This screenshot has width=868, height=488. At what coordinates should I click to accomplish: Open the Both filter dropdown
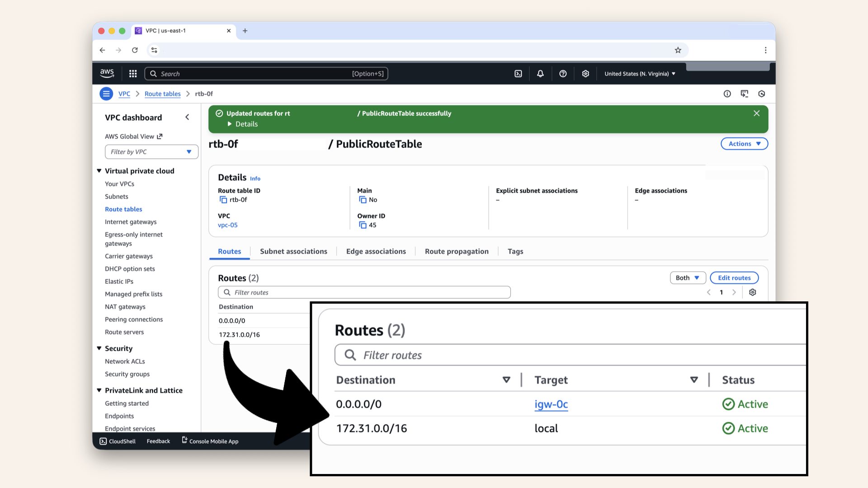[x=687, y=278]
